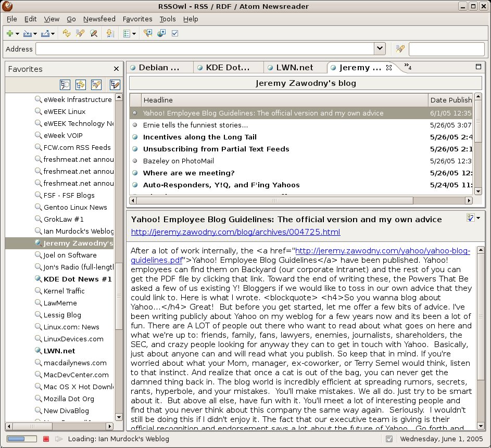The width and height of the screenshot is (491, 448).
Task: Click the green list view toolbar icon
Action: tap(127, 33)
